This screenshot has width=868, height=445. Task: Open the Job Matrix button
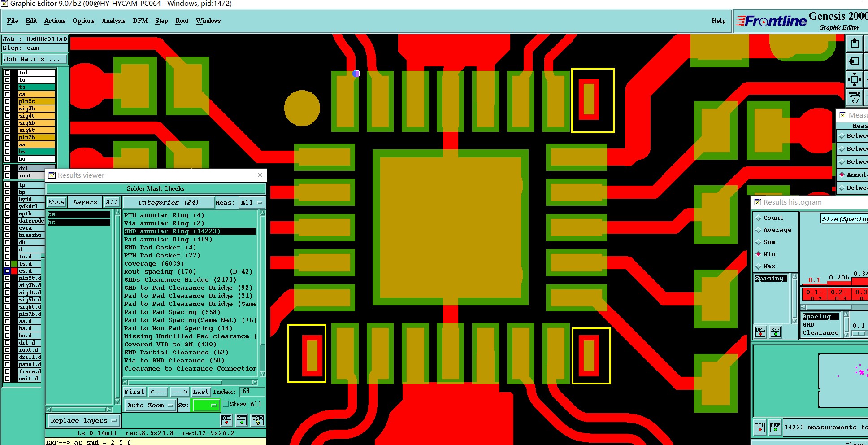[35, 59]
